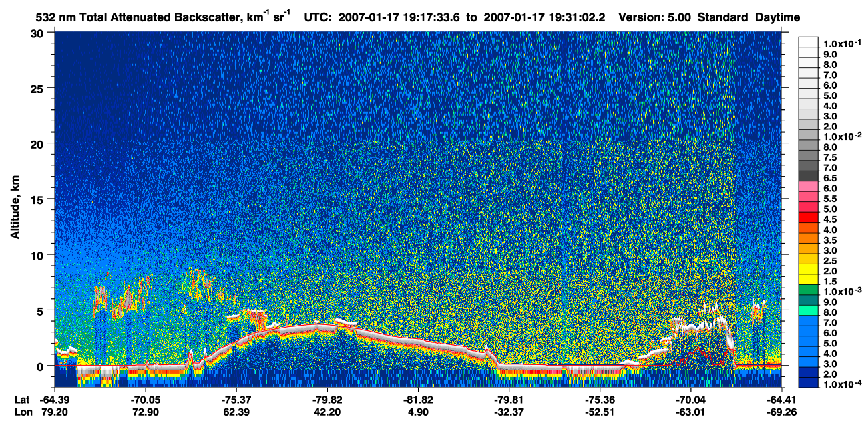Click colorbar label '3.5'
868x445 pixels.
831,240
